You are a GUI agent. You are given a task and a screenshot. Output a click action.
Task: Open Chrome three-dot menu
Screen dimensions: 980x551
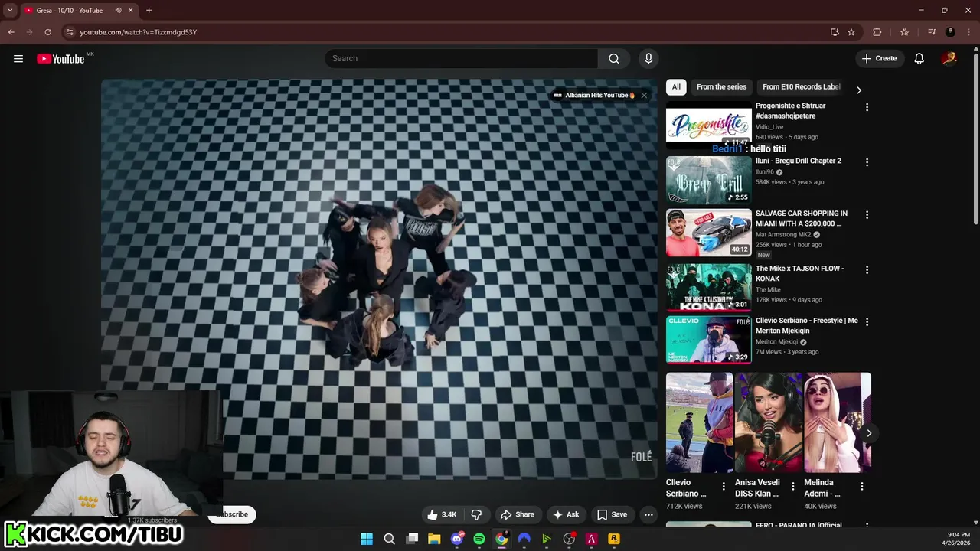click(968, 32)
